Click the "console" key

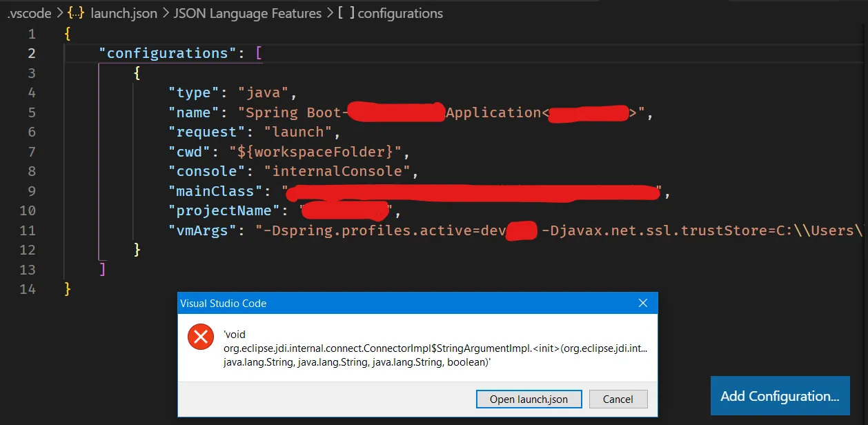[207, 171]
